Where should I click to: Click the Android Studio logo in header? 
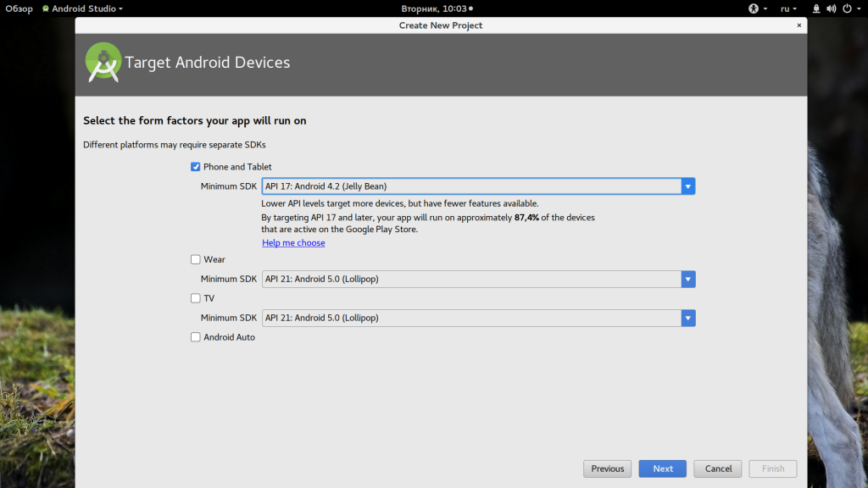103,63
